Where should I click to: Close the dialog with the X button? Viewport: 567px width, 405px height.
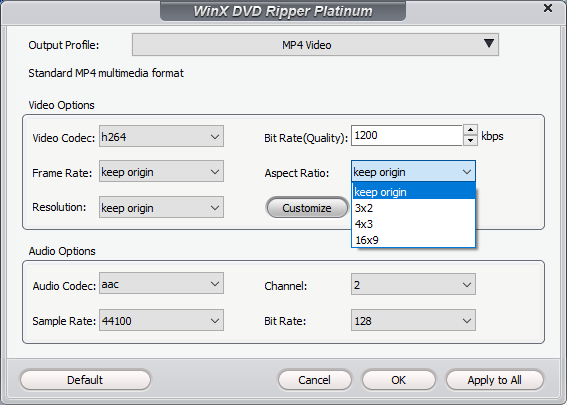548,8
